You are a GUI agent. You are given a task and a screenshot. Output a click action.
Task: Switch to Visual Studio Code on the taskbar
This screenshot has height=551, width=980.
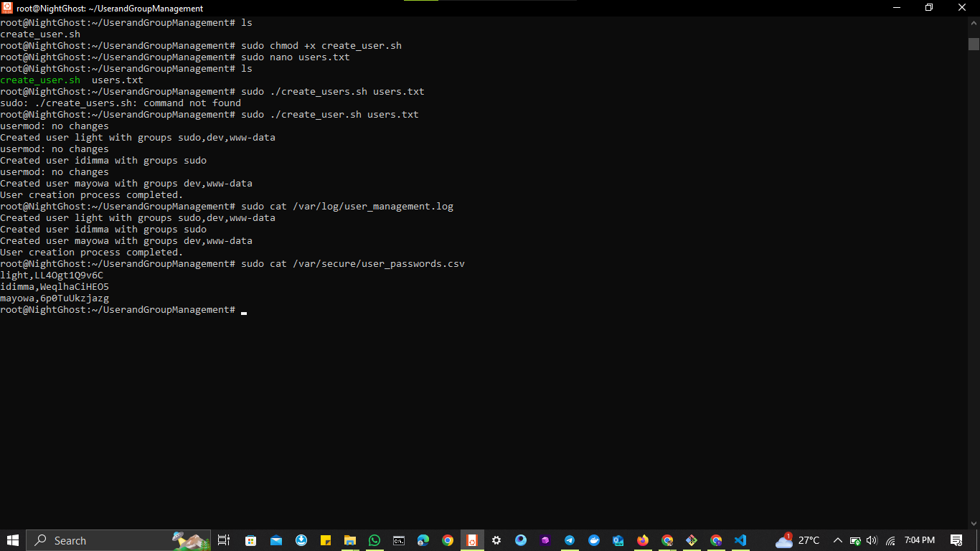point(740,540)
